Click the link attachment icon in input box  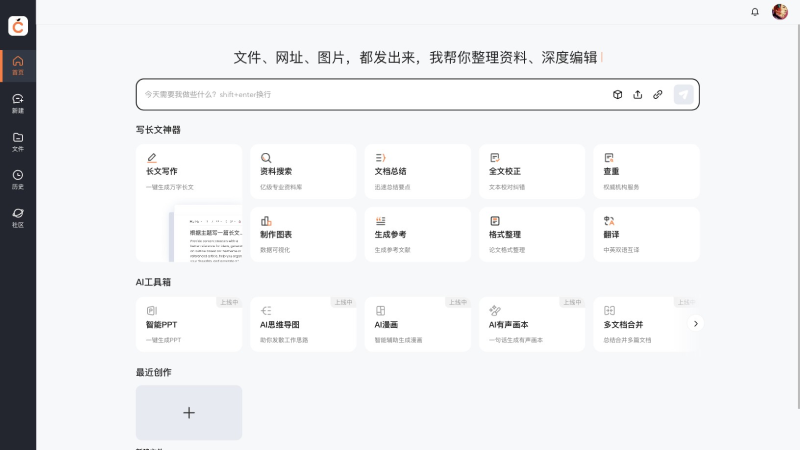pyautogui.click(x=658, y=94)
